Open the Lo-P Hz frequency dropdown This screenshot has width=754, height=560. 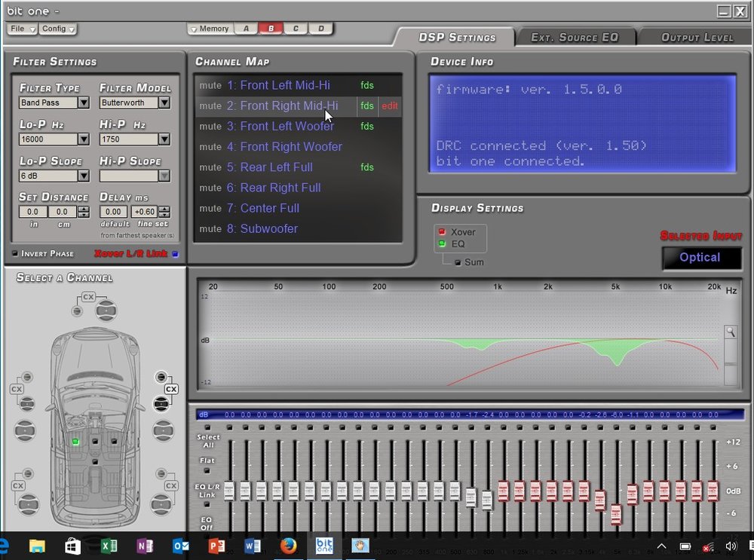click(83, 139)
